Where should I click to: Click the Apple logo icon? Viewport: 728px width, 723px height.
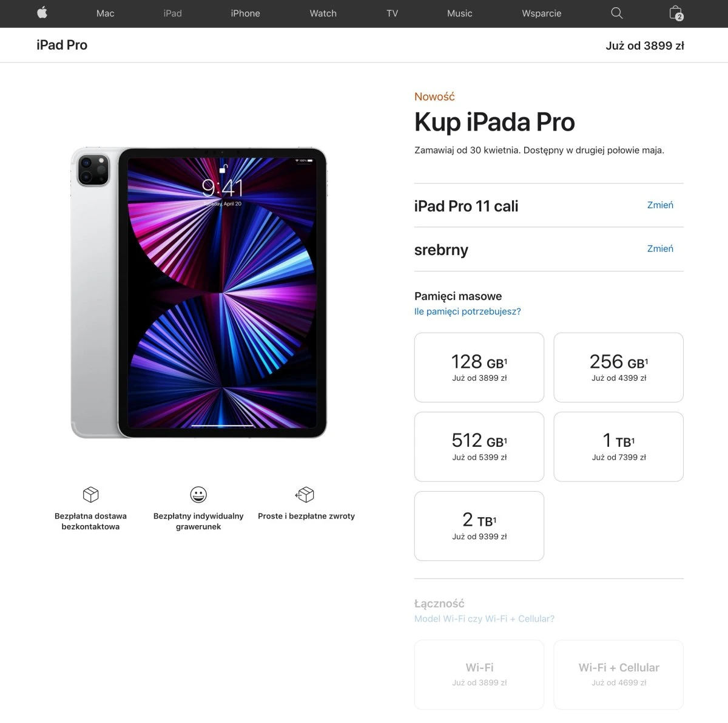pos(42,13)
